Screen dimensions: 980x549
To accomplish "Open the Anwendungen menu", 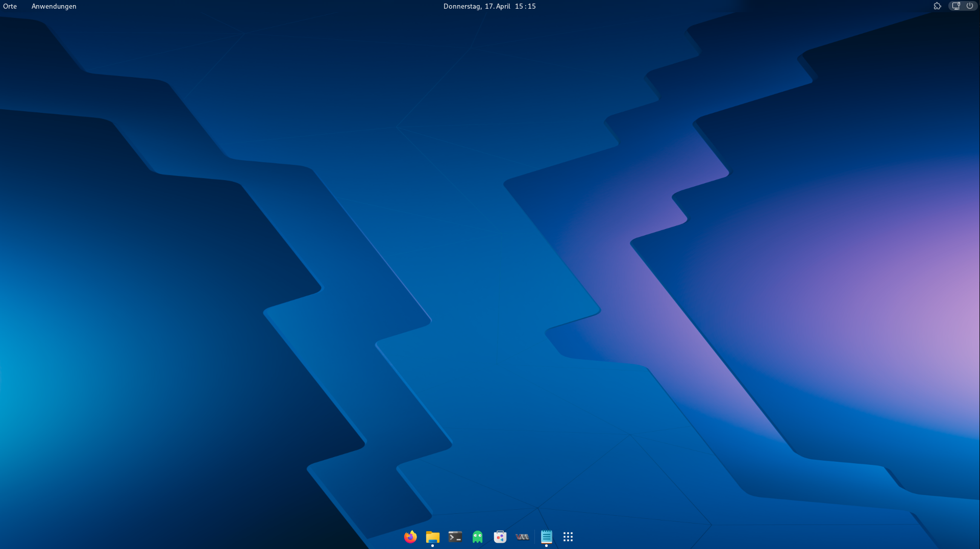I will [54, 6].
